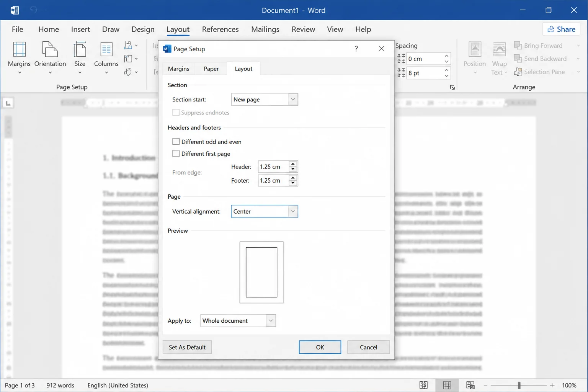
Task: Increase Spacing Before value
Action: pos(446,56)
